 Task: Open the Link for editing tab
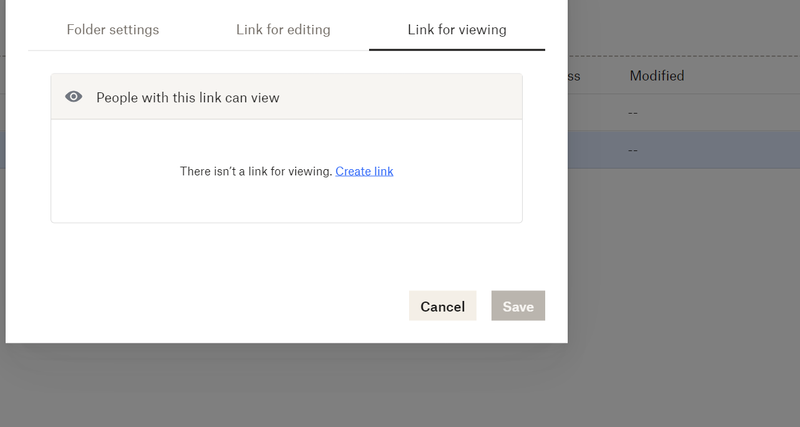283,29
